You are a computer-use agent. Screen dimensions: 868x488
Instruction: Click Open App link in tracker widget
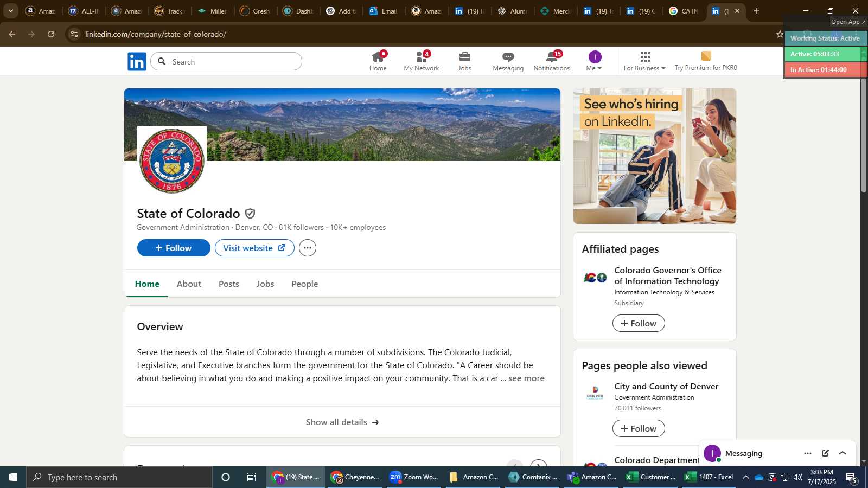[848, 22]
